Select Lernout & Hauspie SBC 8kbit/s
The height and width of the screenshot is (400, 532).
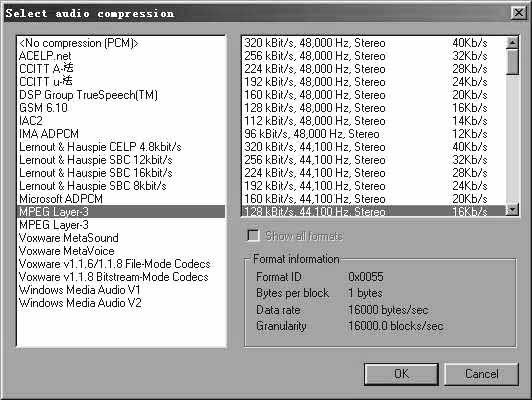[x=121, y=186]
